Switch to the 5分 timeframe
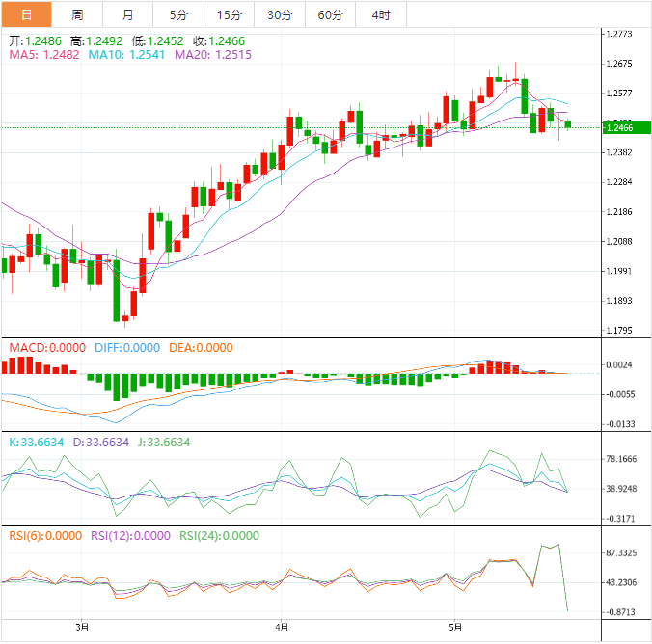 tap(178, 14)
